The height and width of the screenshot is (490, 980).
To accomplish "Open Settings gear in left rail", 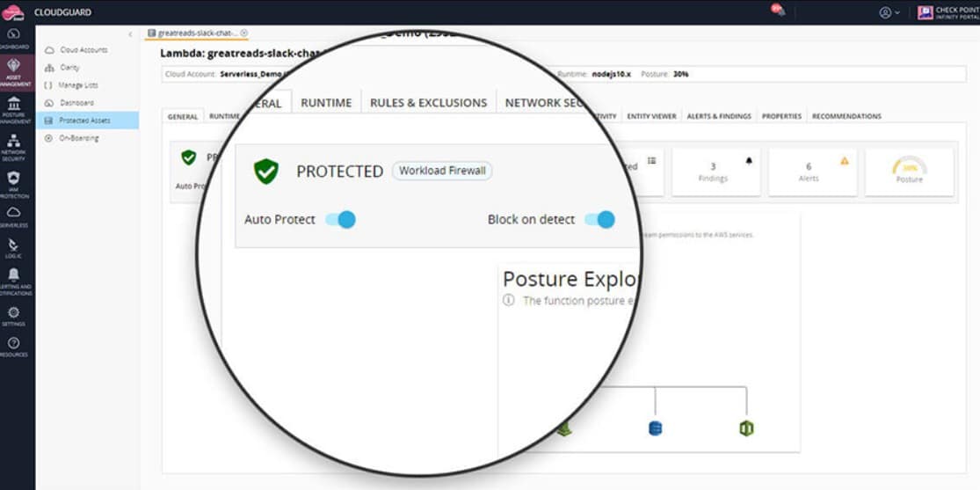I will point(13,316).
